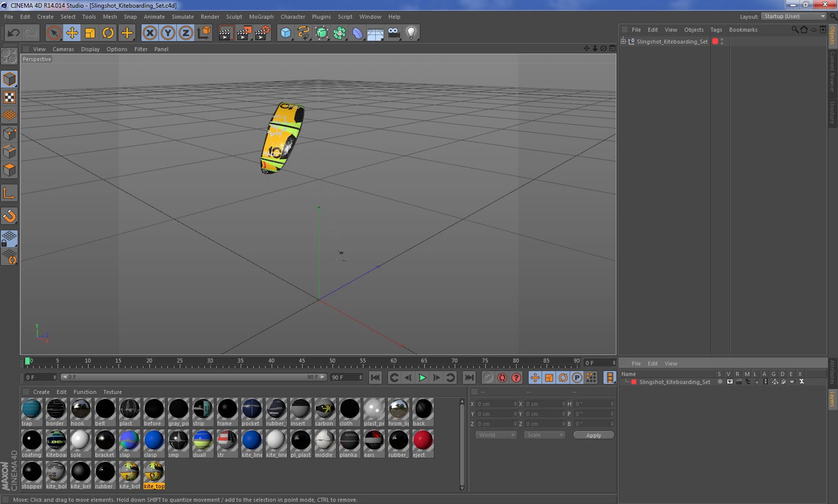Open the Material manager Texture menu

pos(112,392)
